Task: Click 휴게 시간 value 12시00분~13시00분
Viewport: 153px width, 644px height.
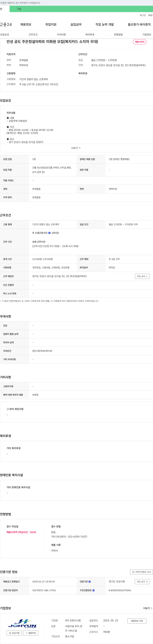Action: click(x=43, y=259)
